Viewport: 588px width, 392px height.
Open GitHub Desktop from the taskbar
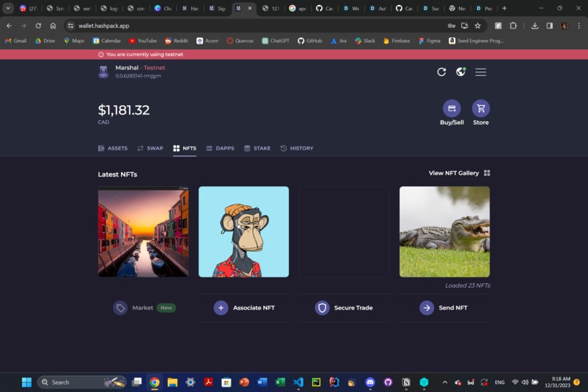[388, 383]
